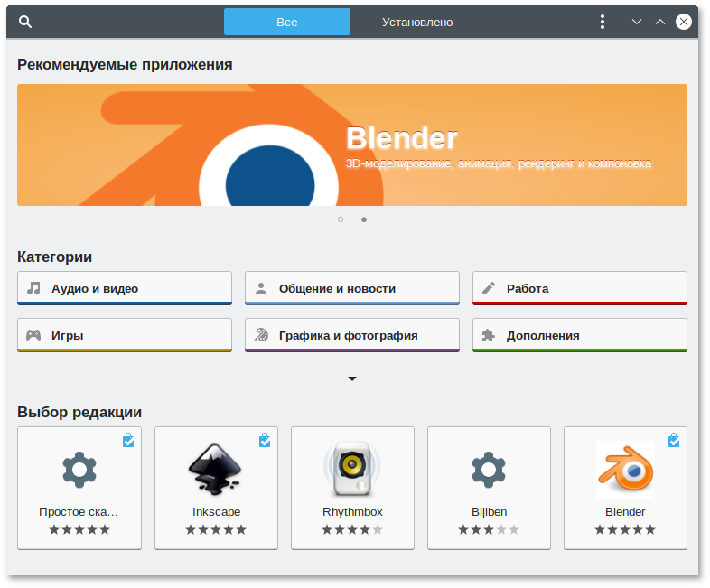
Task: Click the Выбор редакции heading
Action: pyautogui.click(x=79, y=413)
